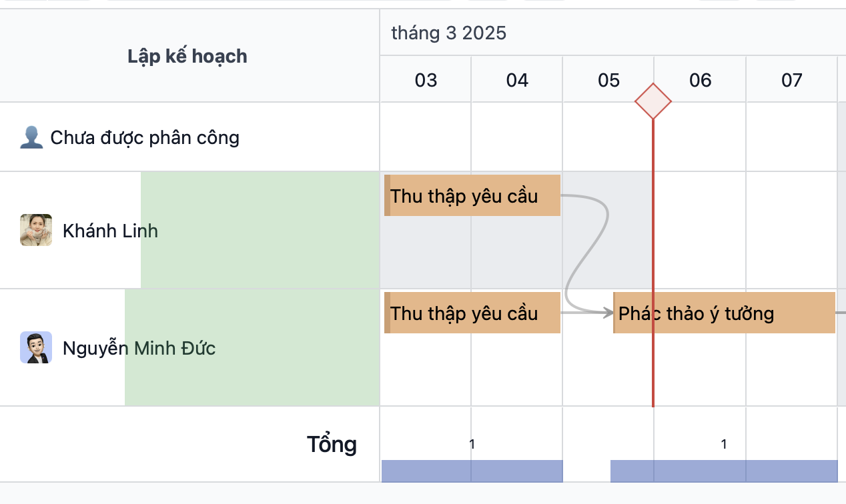
Task: Click day column '03' in the timeline header
Action: click(x=425, y=79)
